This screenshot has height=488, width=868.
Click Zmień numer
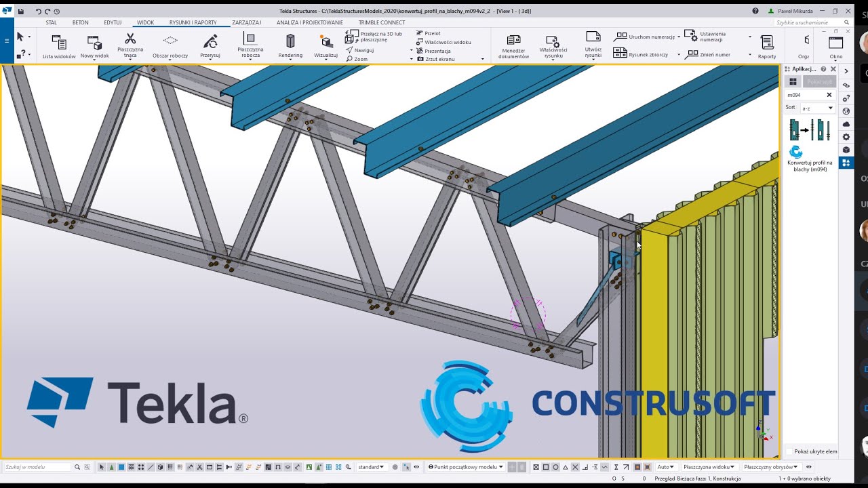(708, 54)
